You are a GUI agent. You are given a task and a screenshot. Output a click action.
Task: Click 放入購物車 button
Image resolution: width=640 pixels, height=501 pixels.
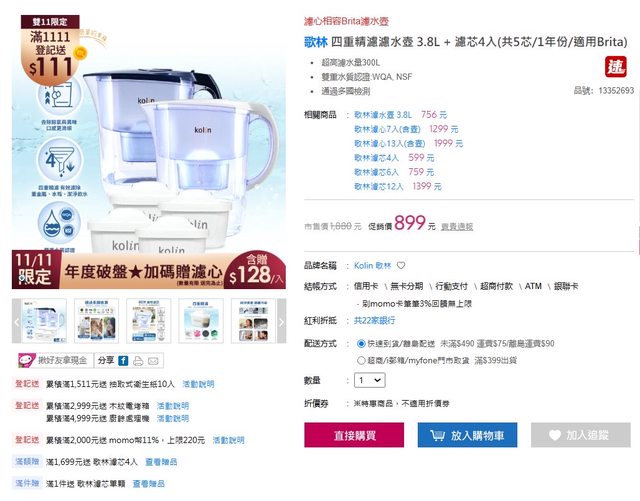(x=467, y=435)
